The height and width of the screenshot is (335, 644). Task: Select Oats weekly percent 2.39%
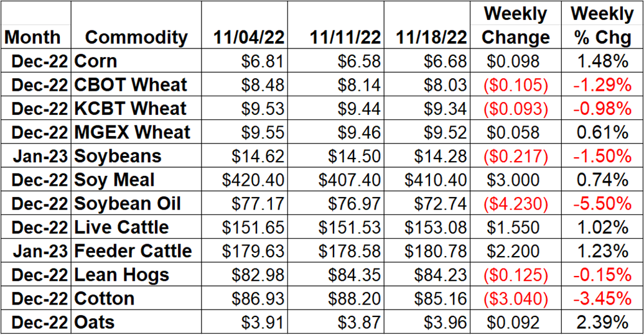tap(602, 323)
